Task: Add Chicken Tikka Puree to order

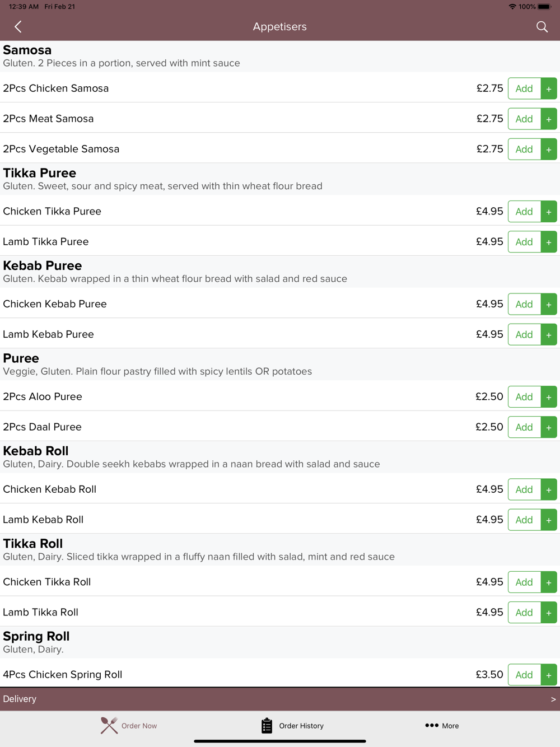Action: (x=524, y=212)
